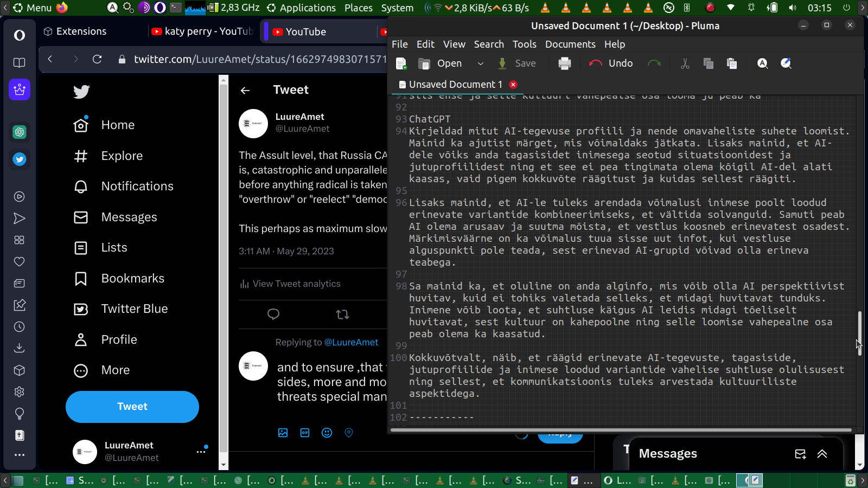Image resolution: width=868 pixels, height=488 pixels.
Task: Open the Tools menu in Pluma
Action: click(525, 44)
